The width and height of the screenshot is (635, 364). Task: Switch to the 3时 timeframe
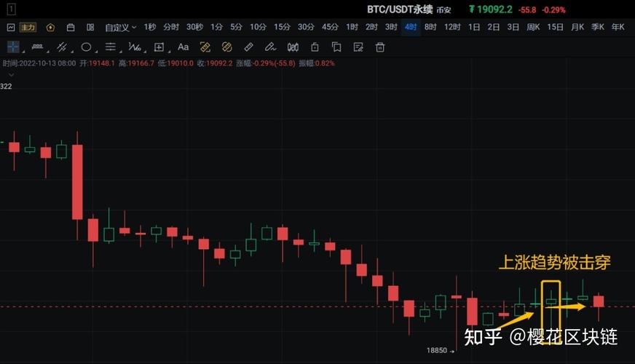click(x=391, y=27)
